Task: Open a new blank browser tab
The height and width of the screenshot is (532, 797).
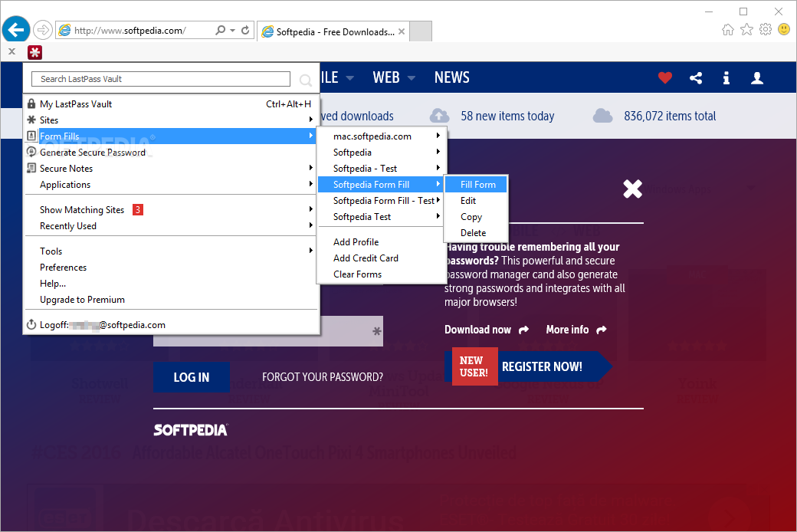Action: 421,31
